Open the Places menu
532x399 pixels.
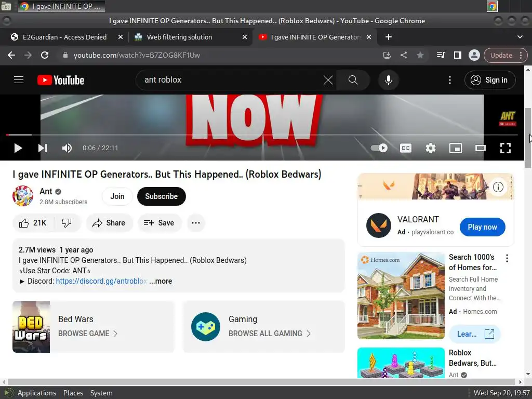[73, 393]
